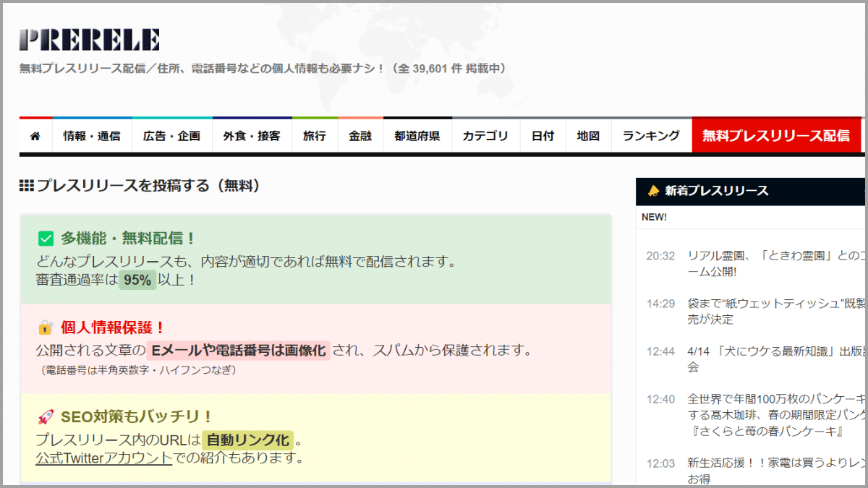The image size is (868, 488).
Task: Select the 金融 menu item
Action: 359,134
